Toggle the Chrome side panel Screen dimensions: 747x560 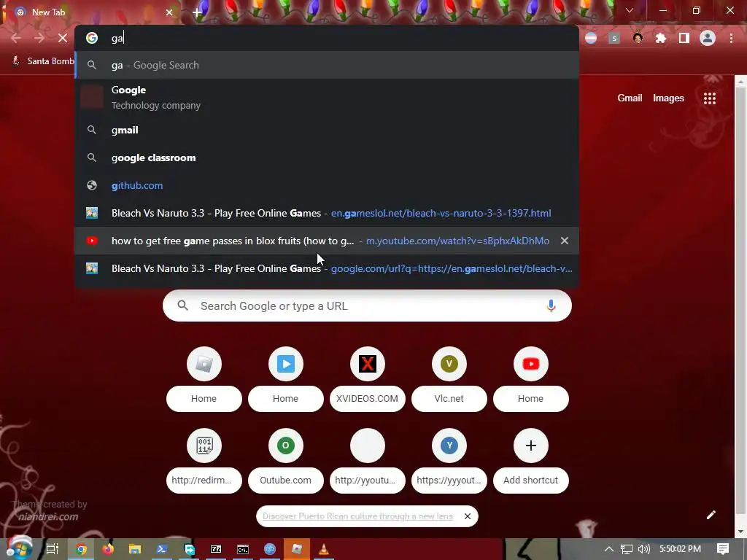click(684, 38)
